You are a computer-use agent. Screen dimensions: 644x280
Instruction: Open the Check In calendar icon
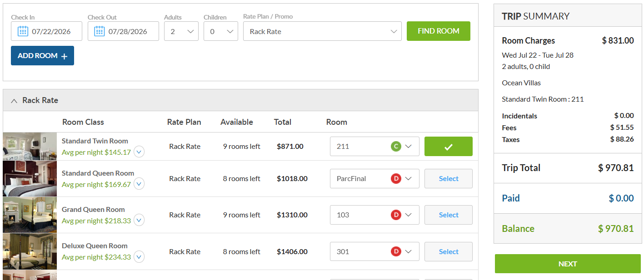(23, 31)
